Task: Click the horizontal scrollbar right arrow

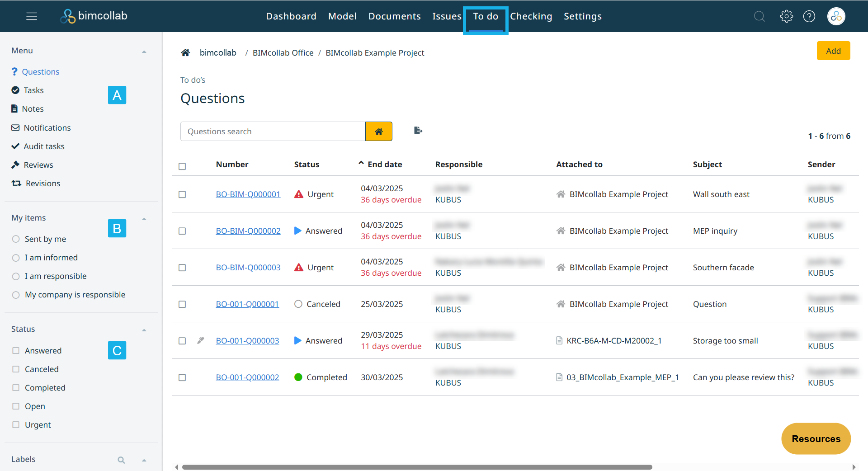Action: 854,467
